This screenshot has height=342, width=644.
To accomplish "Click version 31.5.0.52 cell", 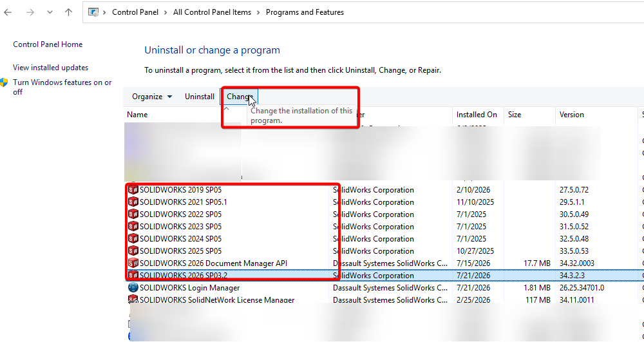I will [x=574, y=227].
